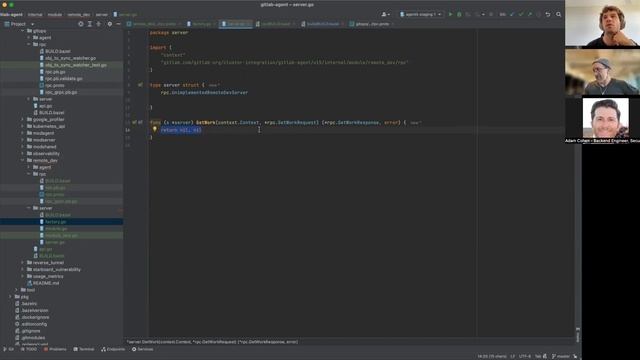
Task: Click 'module' in the breadcrumb path
Action: (55, 15)
